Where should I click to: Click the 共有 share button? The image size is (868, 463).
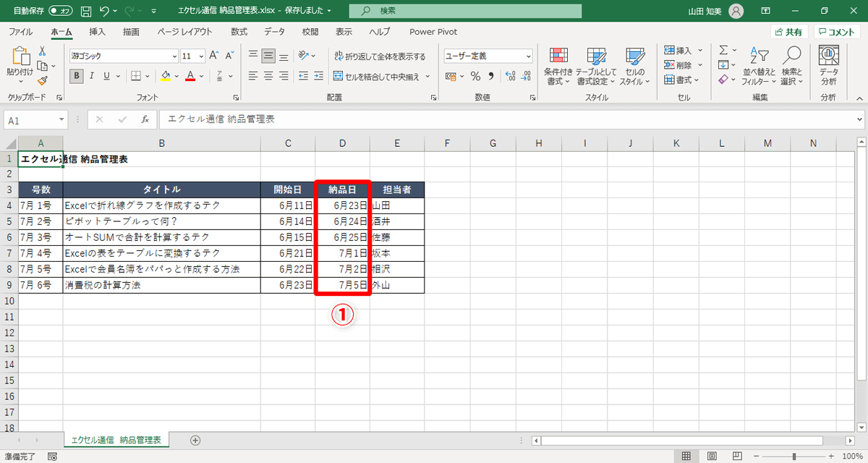click(788, 32)
